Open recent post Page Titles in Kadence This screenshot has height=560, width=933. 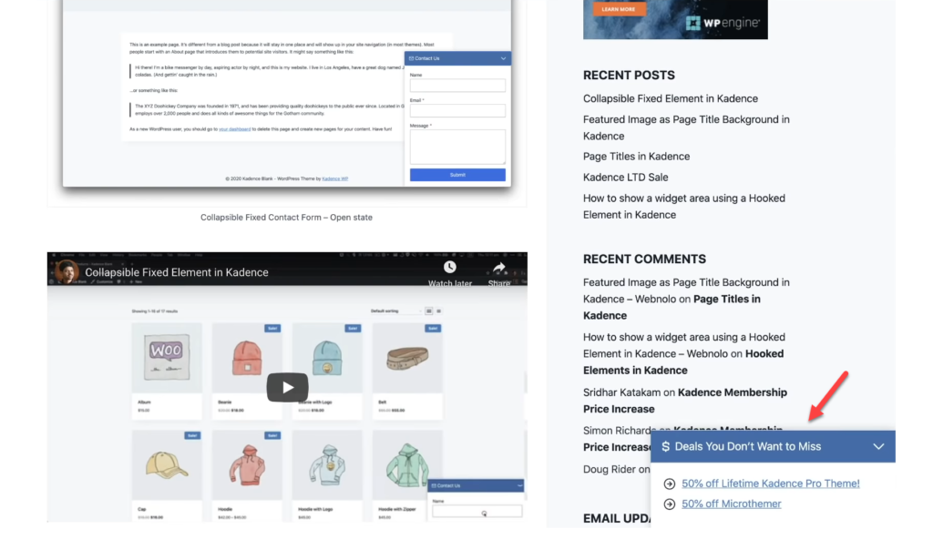[x=637, y=157]
